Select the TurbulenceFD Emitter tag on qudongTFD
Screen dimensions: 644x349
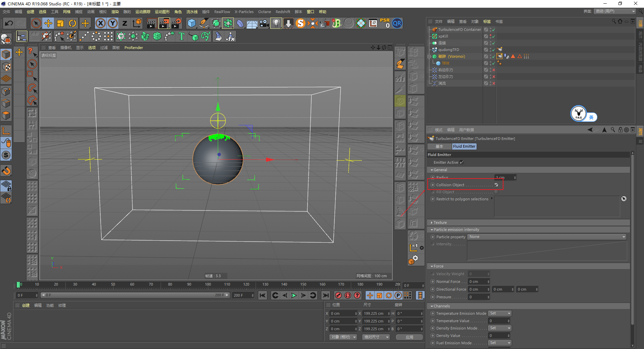[499, 50]
